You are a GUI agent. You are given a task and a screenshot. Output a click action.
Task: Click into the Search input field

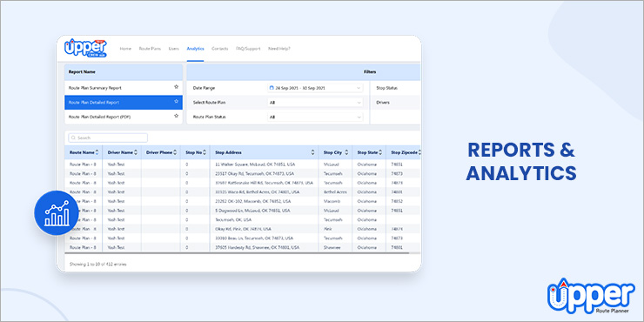click(108, 138)
